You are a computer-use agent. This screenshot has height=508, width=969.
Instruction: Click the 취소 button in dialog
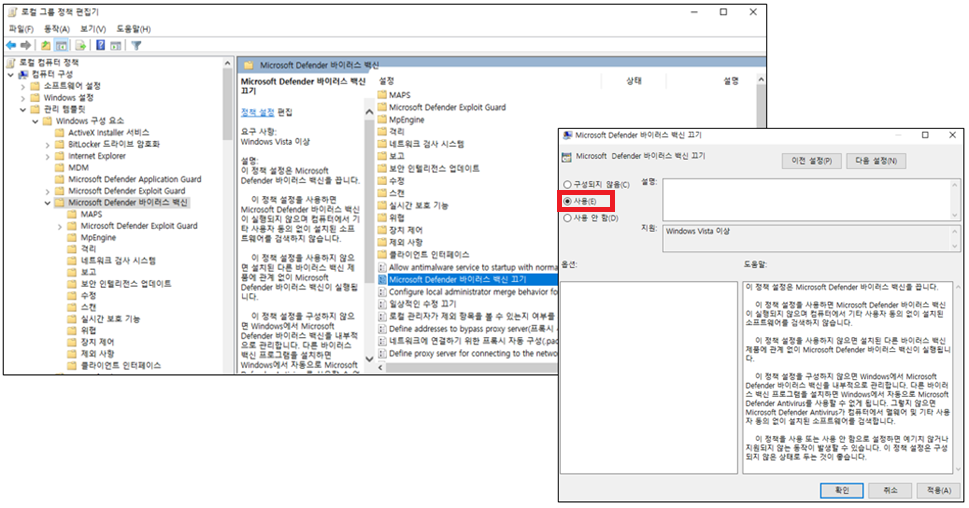[x=890, y=490]
